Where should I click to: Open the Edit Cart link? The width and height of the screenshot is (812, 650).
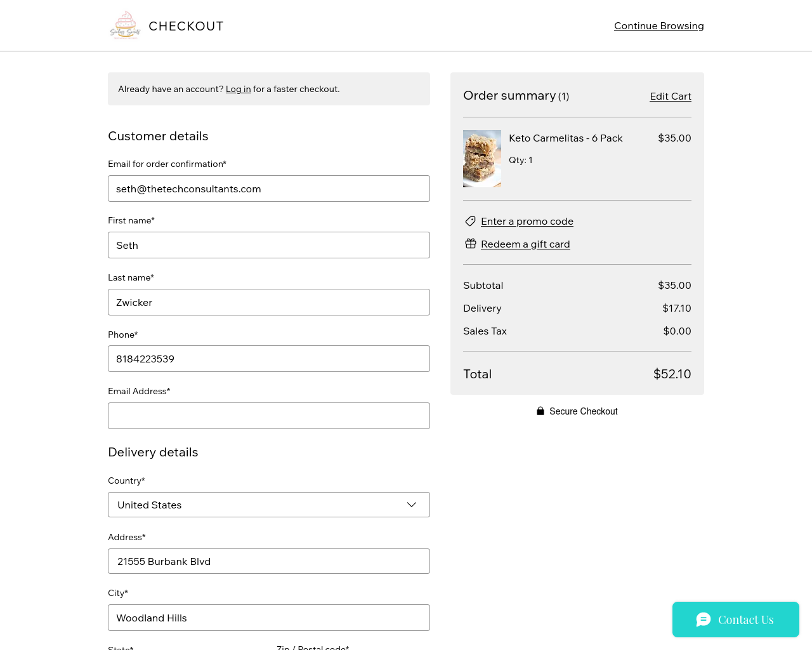[671, 96]
